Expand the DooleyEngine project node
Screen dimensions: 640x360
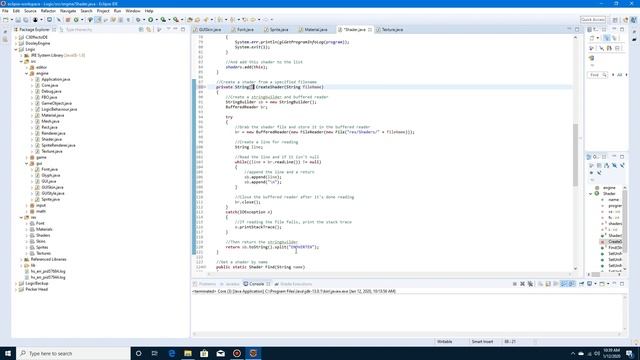16,43
